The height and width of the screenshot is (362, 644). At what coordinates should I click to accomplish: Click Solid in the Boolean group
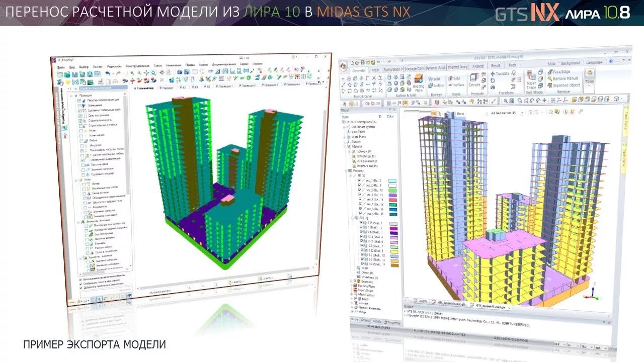434,79
